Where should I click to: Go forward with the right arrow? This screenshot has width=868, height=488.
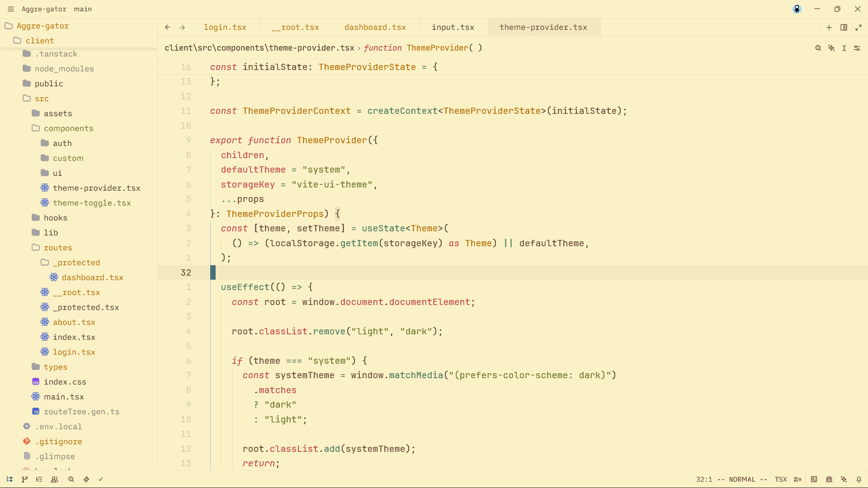pos(182,28)
